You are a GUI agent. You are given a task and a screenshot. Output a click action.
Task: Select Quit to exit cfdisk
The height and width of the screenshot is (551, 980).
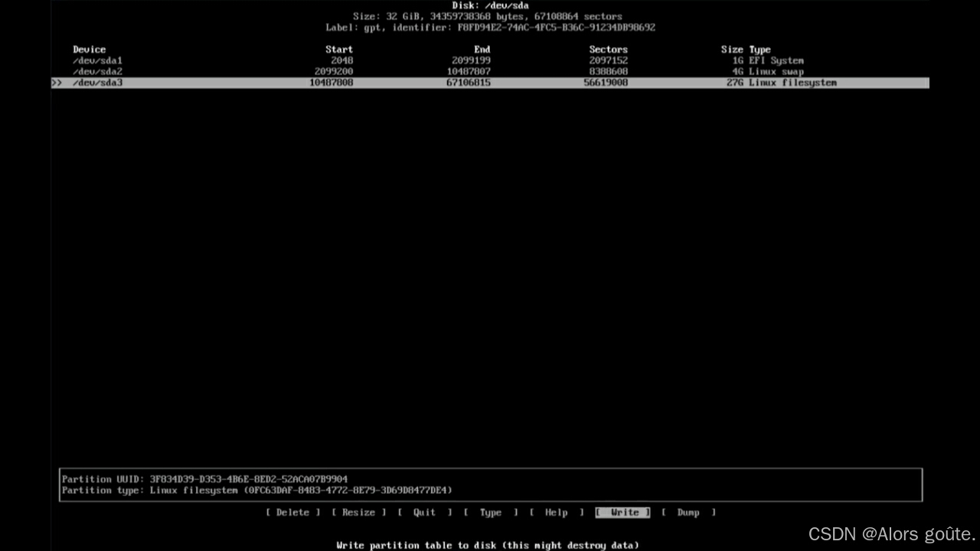pyautogui.click(x=424, y=512)
